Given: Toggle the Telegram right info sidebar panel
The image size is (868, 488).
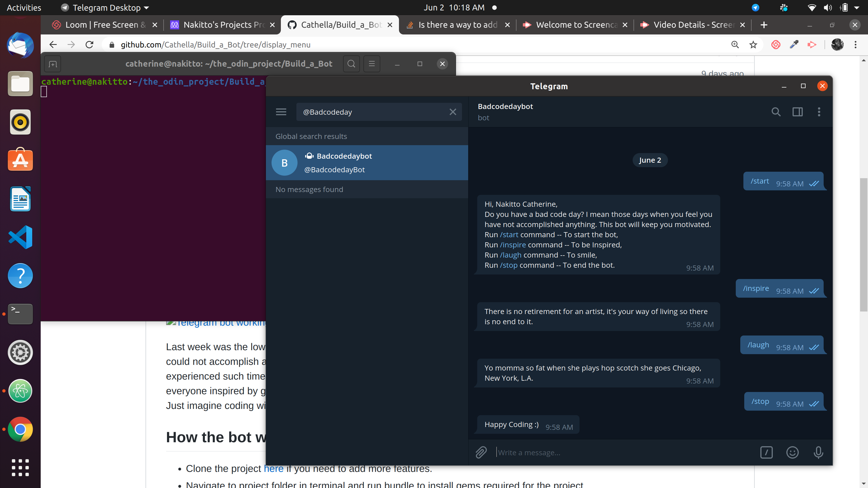Looking at the screenshot, I should [x=797, y=112].
